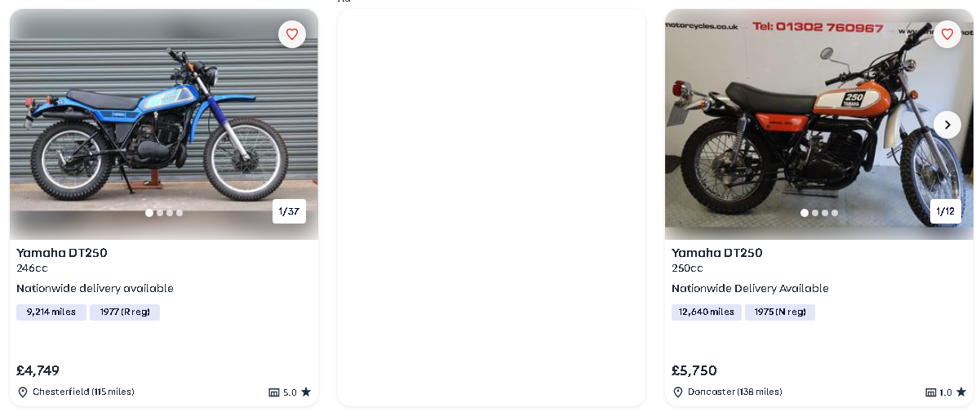Click the star icon next to 5.0
Screen dimensions: 980x412
click(x=306, y=392)
